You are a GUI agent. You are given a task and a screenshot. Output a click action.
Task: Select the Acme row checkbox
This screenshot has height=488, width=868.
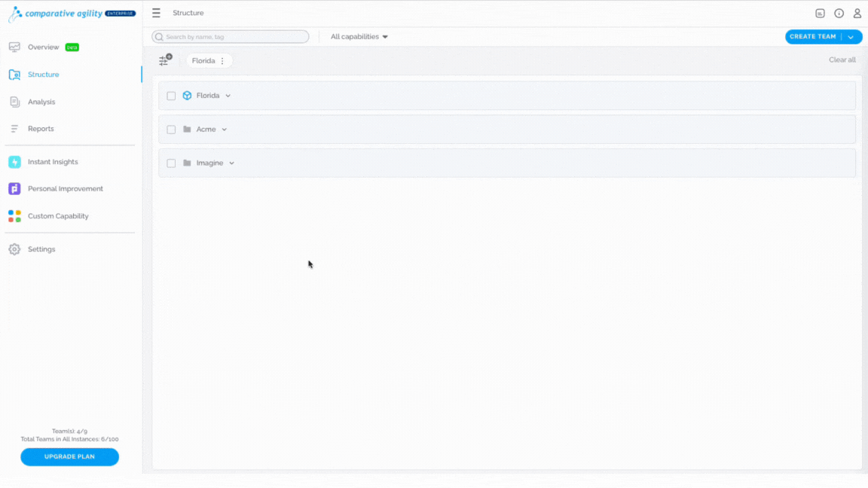(171, 130)
